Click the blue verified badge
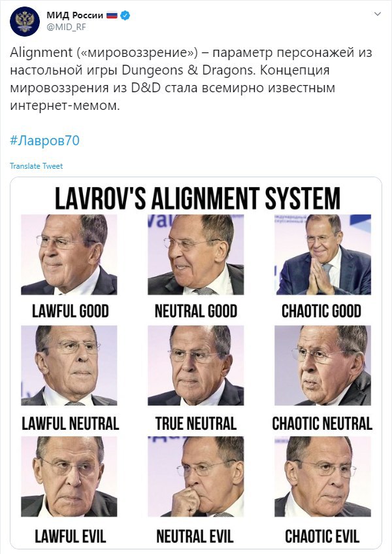The width and height of the screenshot is (392, 554). [x=125, y=15]
